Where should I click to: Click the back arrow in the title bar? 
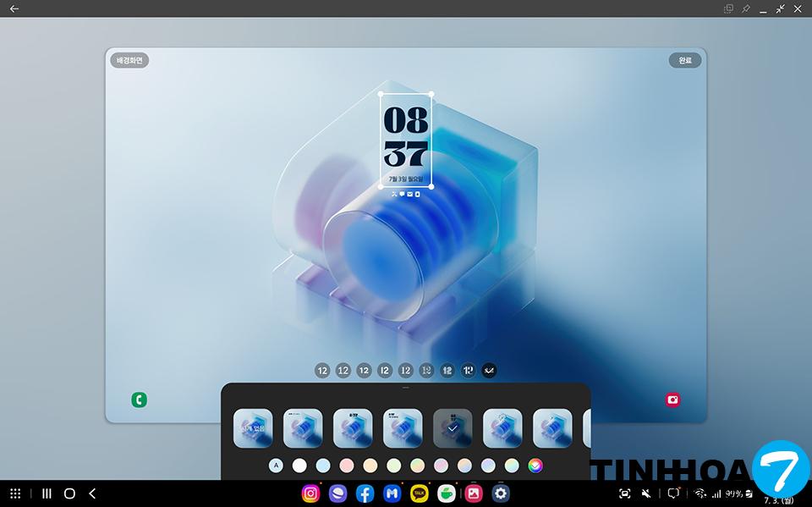click(x=14, y=8)
